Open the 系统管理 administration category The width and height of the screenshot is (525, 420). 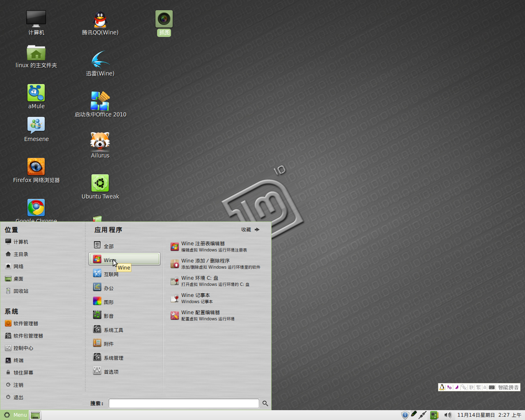coord(124,357)
